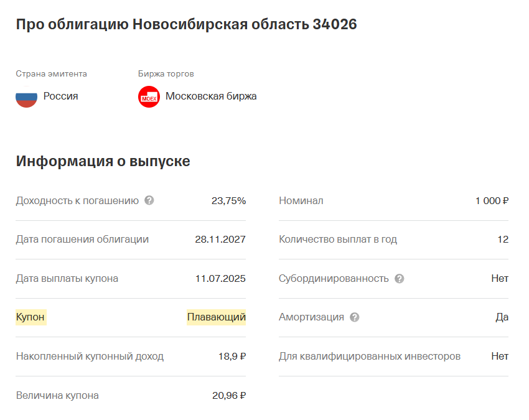Select the nominal value 1 000 ₽
The image size is (529, 420).
click(x=492, y=201)
